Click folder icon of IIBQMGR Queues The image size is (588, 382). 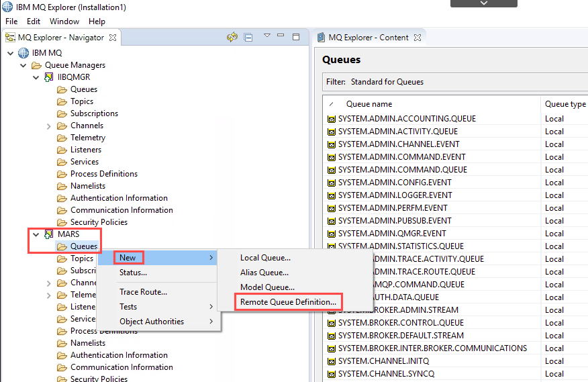point(62,90)
